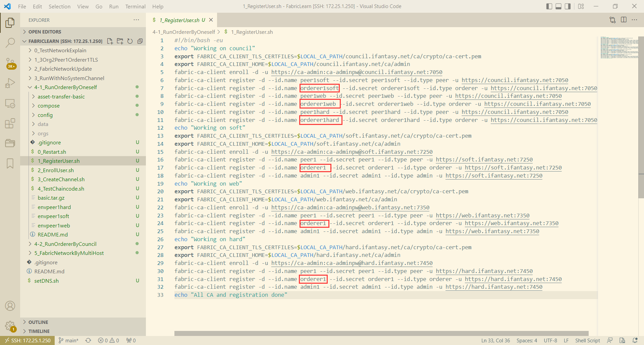This screenshot has width=644, height=345.
Task: Toggle the primary side bar layout icon
Action: [549, 6]
